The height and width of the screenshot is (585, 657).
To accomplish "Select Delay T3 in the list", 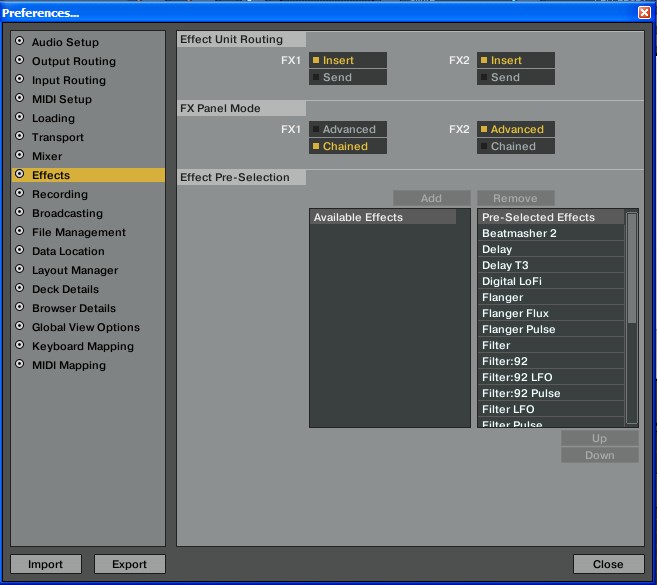I will coord(551,265).
